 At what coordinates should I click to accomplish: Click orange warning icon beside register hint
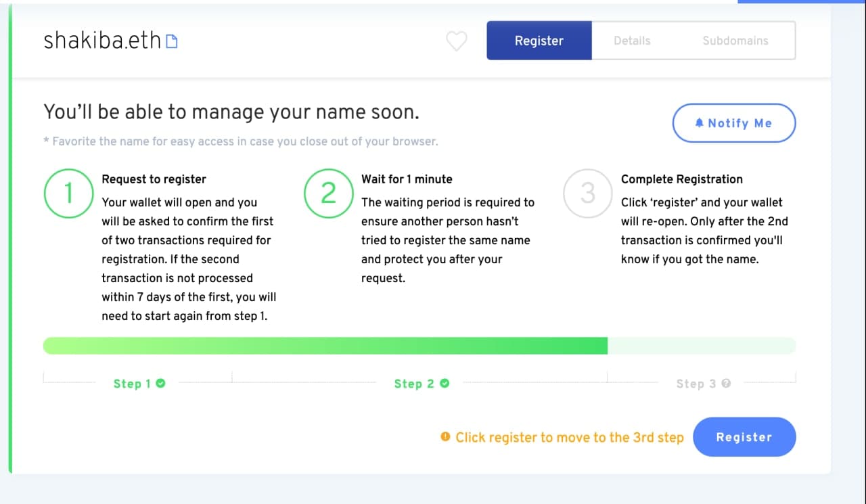click(445, 437)
